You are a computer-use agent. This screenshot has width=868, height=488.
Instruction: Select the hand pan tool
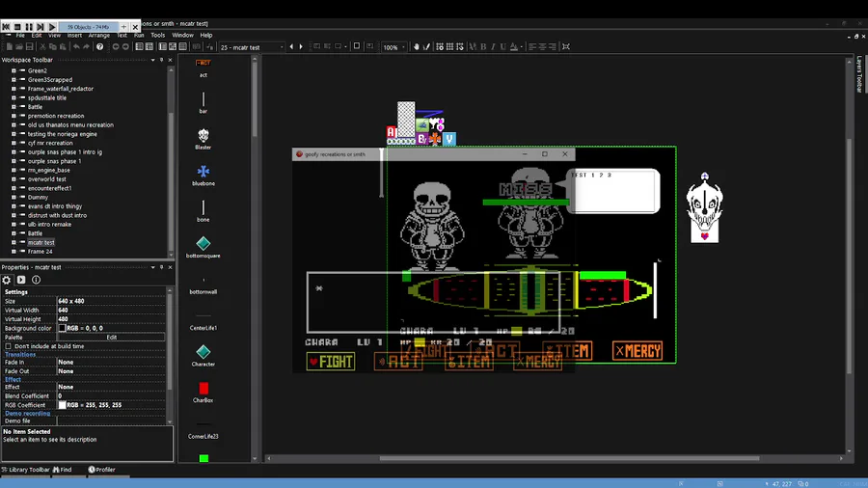click(417, 47)
